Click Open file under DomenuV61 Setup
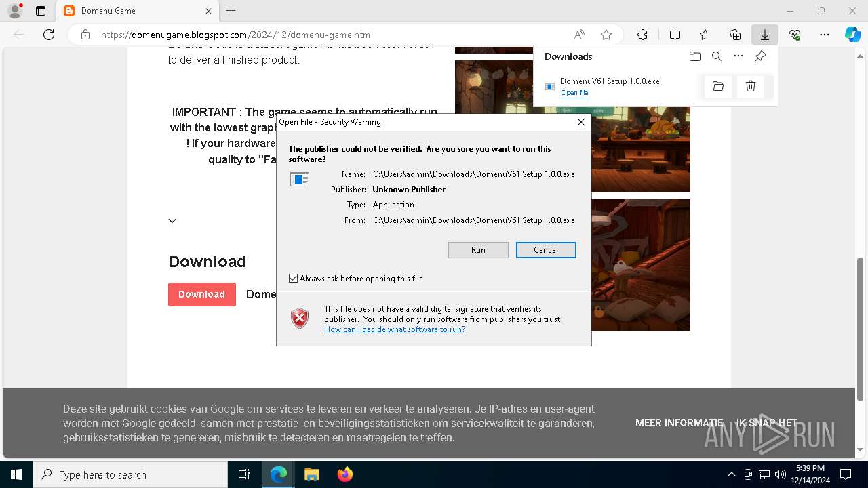Viewport: 868px width, 488px height. pos(574,93)
